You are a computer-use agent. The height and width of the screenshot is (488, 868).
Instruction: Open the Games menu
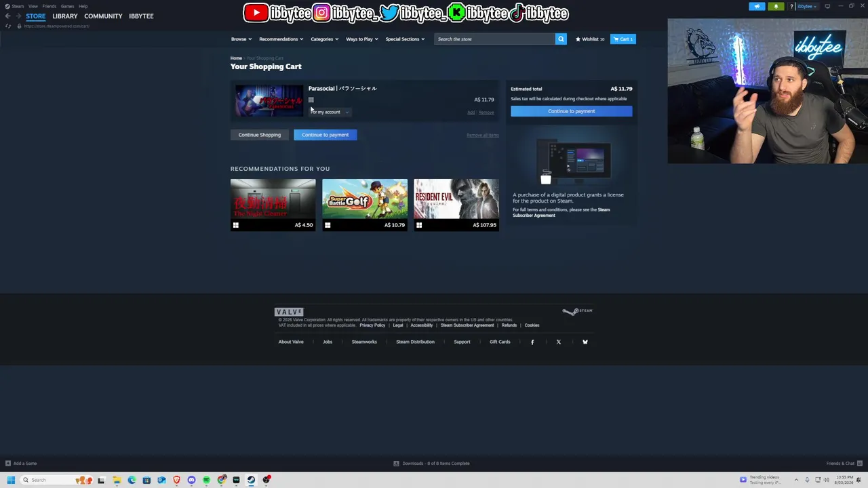67,6
